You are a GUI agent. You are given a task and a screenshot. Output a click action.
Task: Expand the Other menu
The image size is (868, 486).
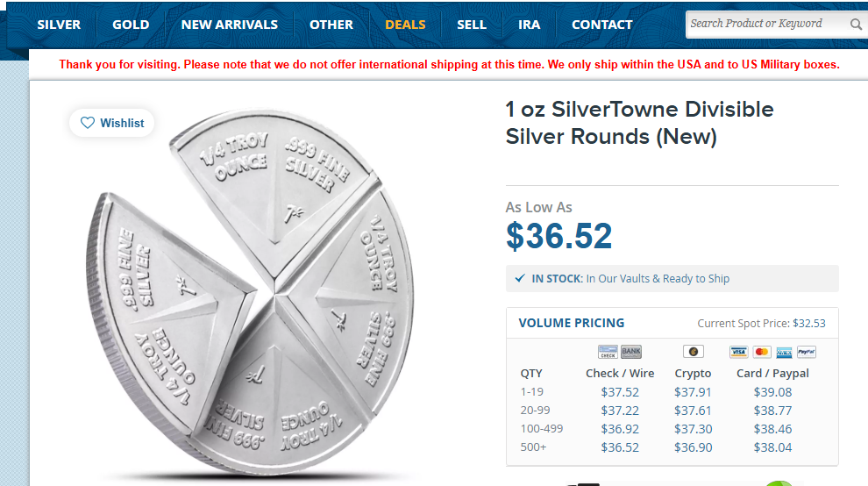(331, 25)
